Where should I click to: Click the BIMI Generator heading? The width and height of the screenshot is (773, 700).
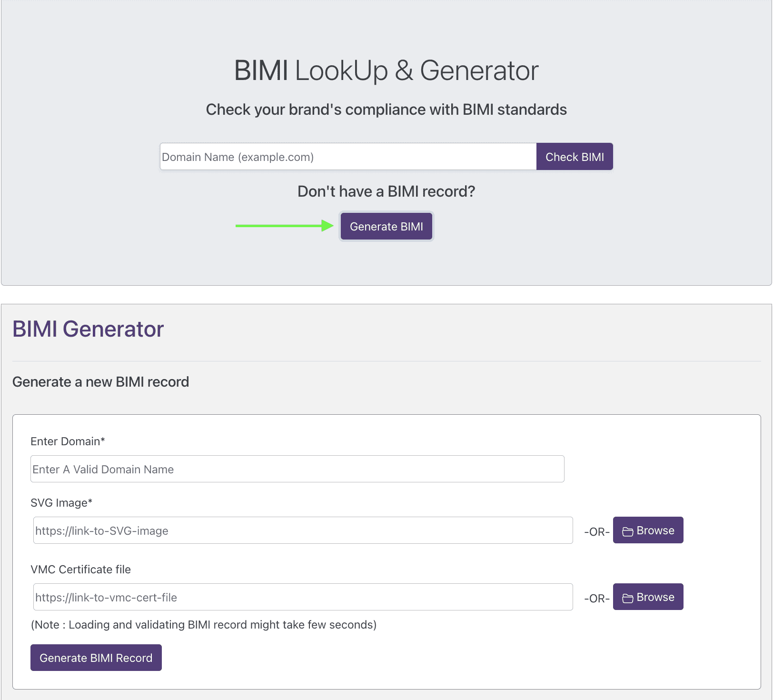tap(88, 328)
